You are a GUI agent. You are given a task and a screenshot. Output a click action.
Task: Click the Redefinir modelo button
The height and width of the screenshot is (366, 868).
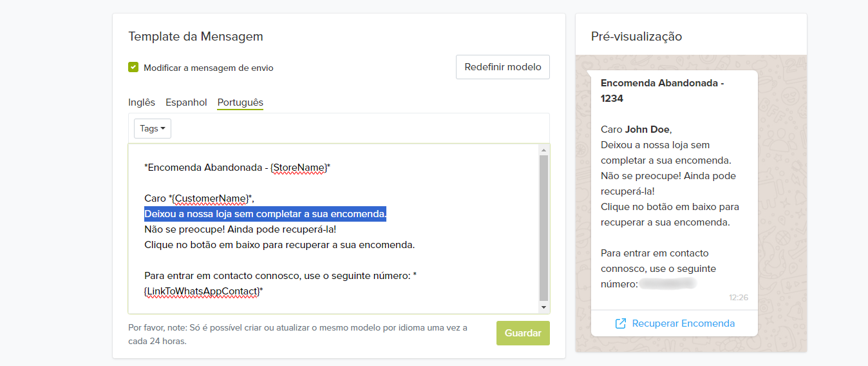point(503,67)
